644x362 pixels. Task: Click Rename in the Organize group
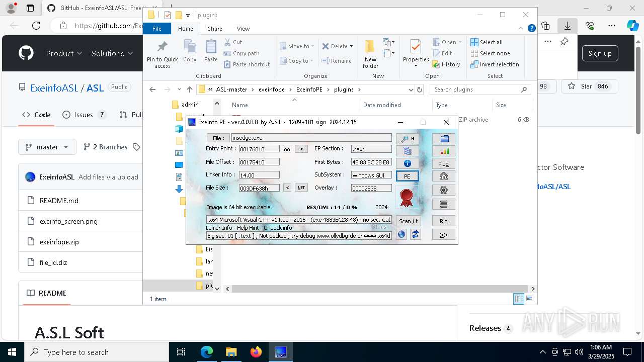pos(337,61)
